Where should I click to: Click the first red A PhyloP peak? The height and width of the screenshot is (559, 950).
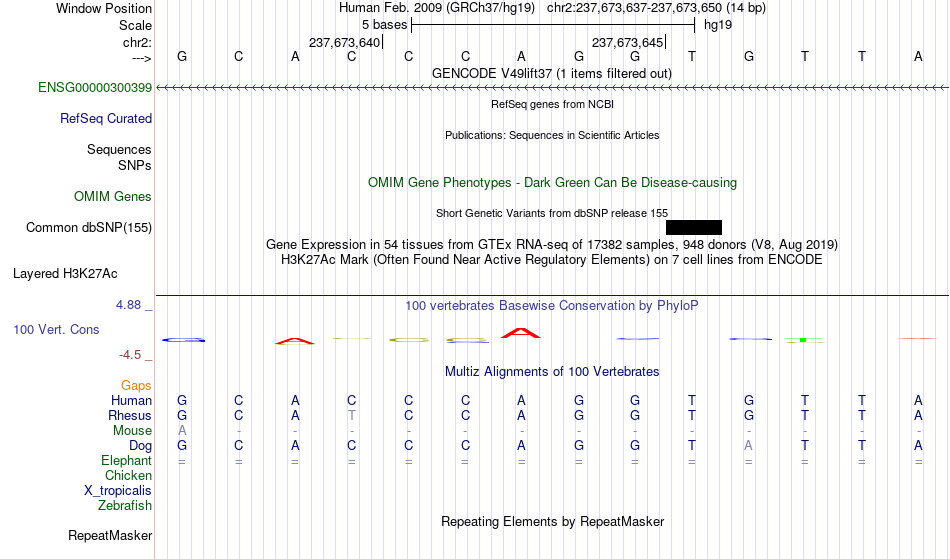294,341
